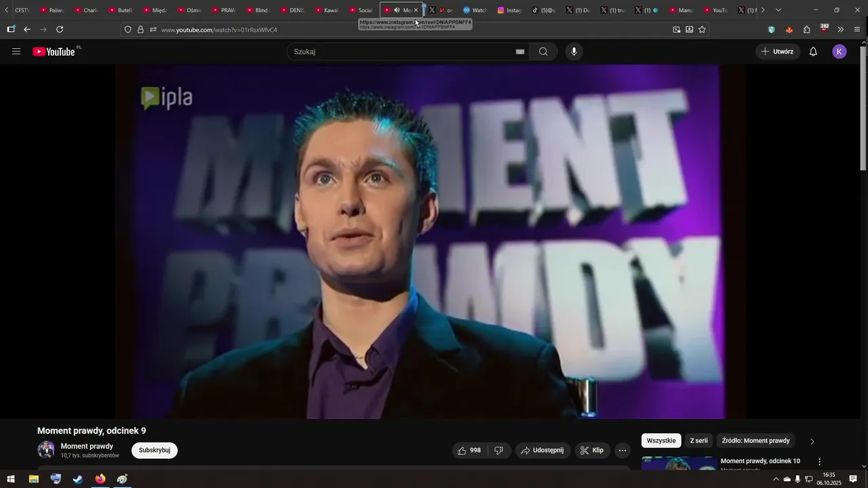The image size is (868, 488).
Task: Open picture-in-picture icon in address bar
Action: (677, 30)
